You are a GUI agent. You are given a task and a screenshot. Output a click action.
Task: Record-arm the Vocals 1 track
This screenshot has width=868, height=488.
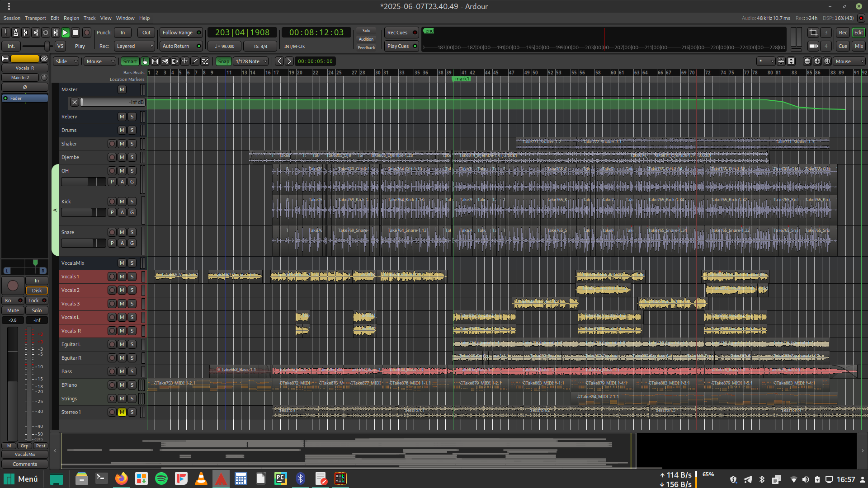click(112, 277)
